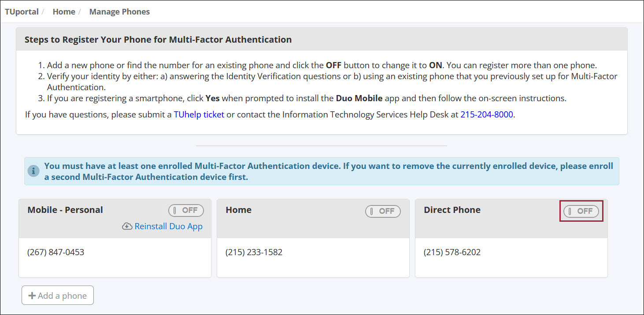Go to TUportal in the breadcrumb
644x315 pixels.
[22, 12]
